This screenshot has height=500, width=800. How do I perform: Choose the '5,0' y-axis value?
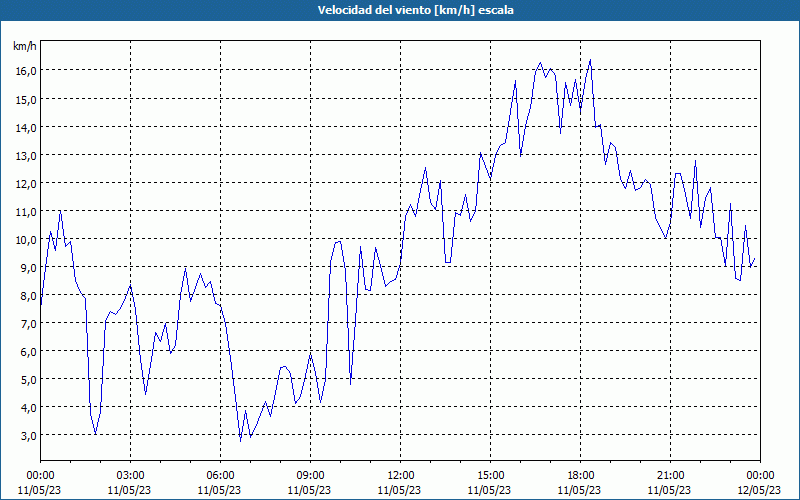pyautogui.click(x=28, y=380)
